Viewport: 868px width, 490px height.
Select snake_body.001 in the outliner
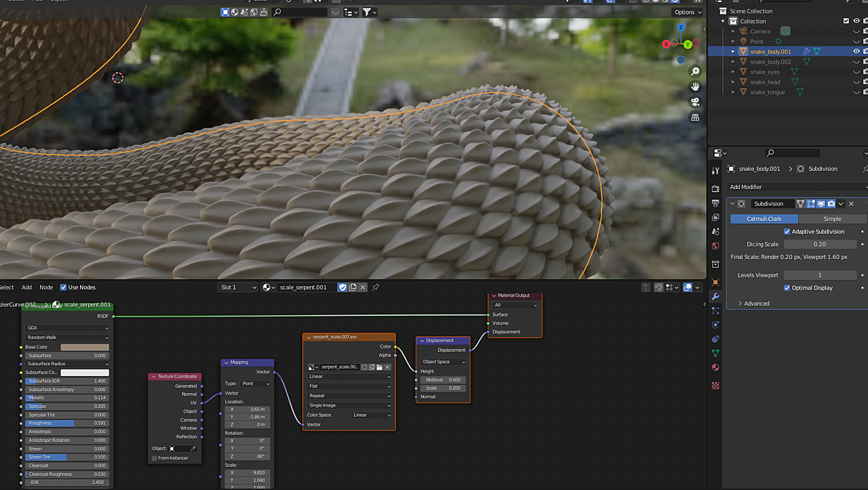(x=770, y=52)
